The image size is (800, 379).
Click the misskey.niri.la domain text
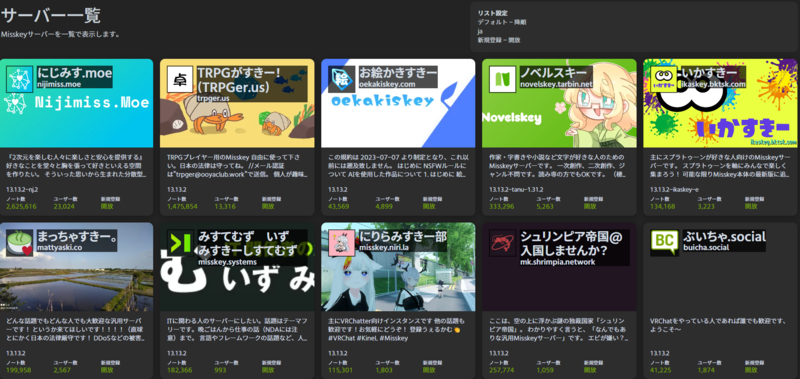coord(384,248)
